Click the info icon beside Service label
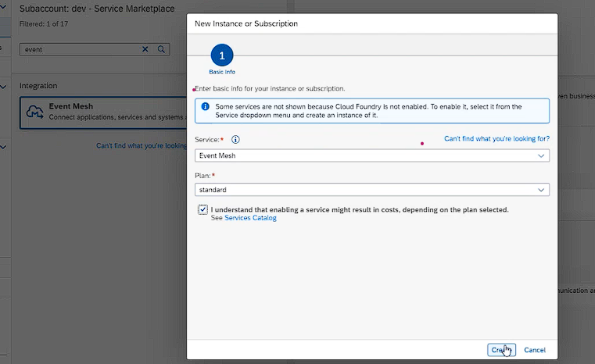 pos(235,140)
